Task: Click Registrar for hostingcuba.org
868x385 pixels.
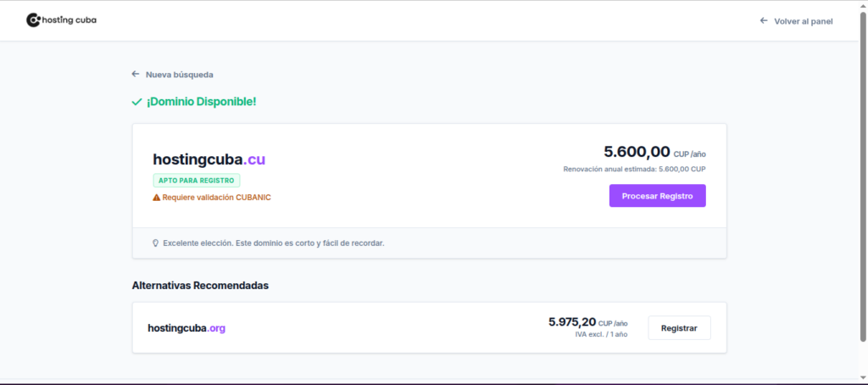Action: 679,328
